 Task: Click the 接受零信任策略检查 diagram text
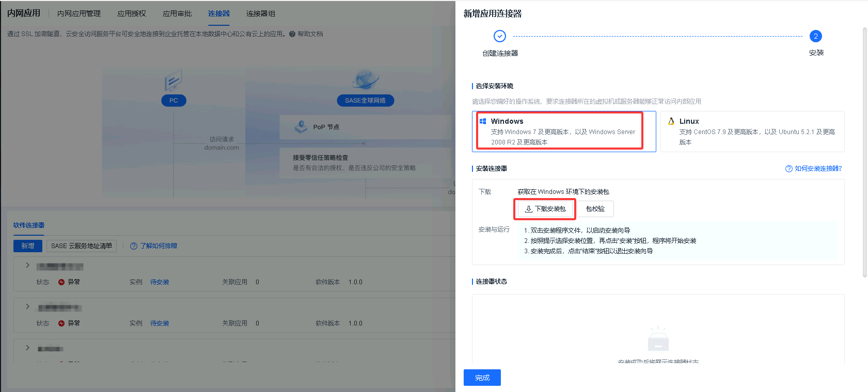(321, 158)
